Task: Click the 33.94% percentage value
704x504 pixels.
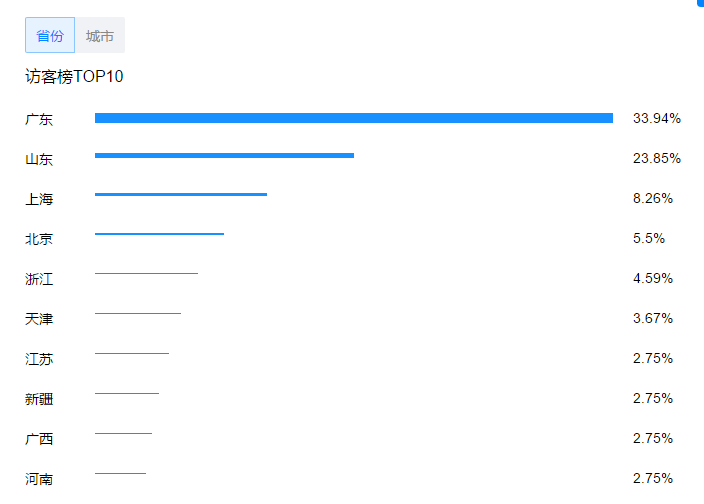Action: point(657,118)
